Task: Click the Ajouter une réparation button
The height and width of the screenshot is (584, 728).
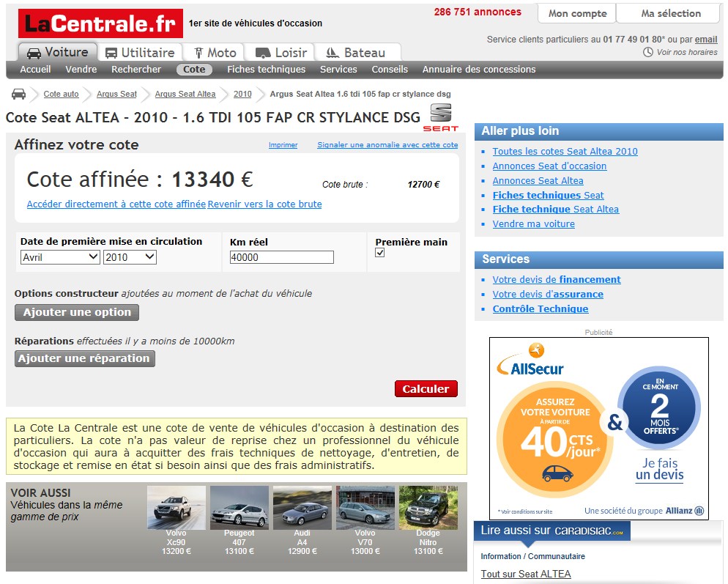Action: (84, 358)
